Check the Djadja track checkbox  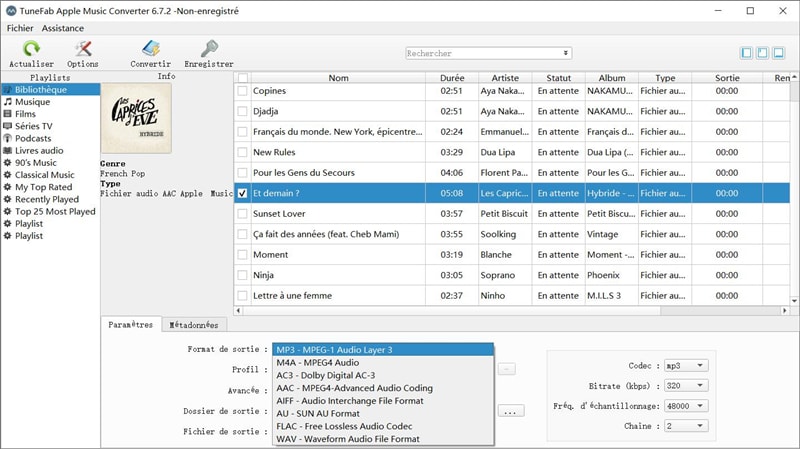click(242, 111)
